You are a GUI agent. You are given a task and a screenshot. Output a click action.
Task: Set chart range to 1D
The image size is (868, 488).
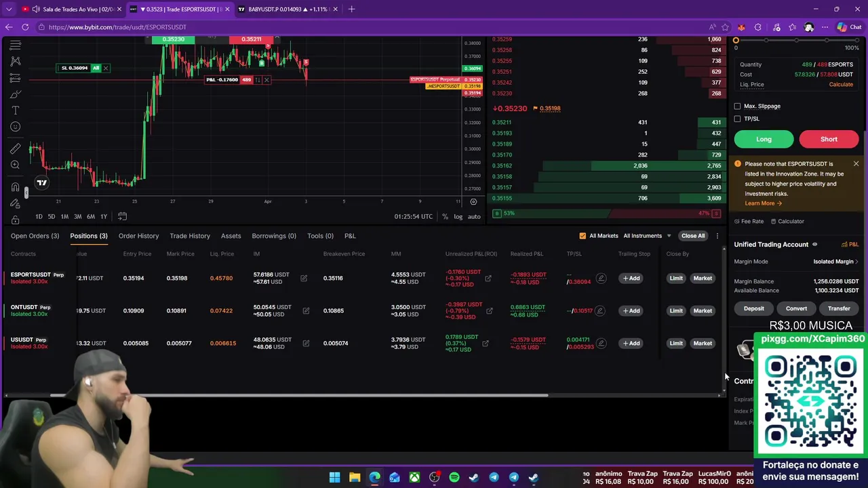click(39, 217)
